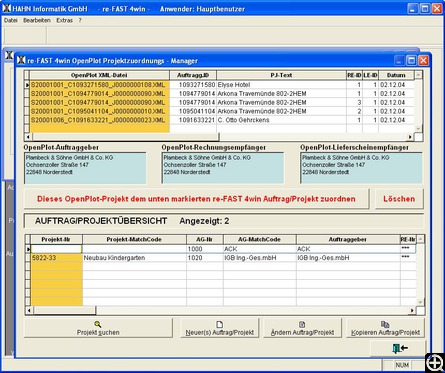
Task: Click AG-Nr 1020 cell
Action: tap(205, 258)
